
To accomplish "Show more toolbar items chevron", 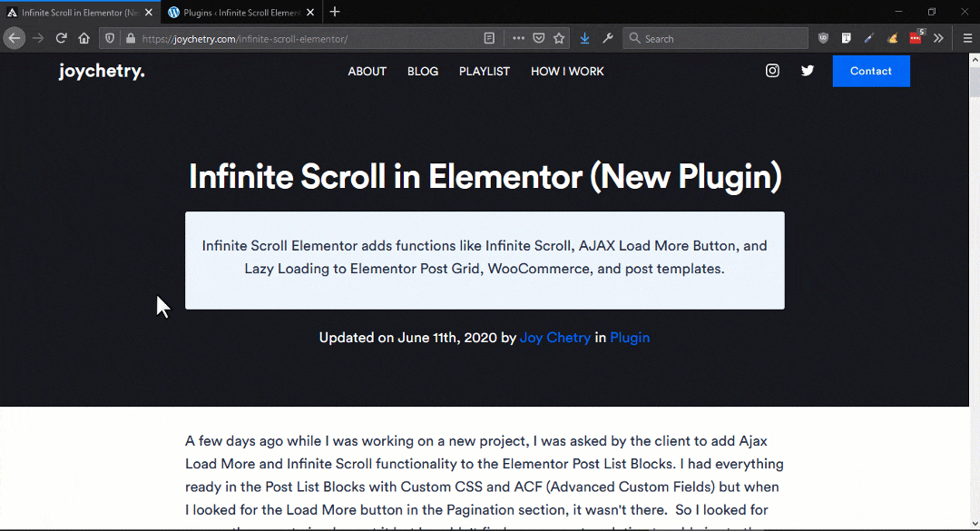I will (938, 38).
